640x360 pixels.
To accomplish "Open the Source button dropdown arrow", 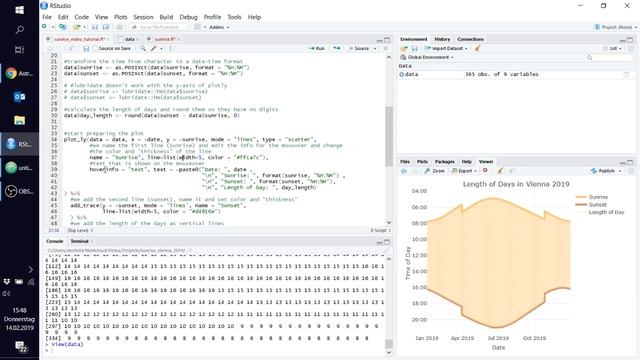I will tap(375, 49).
